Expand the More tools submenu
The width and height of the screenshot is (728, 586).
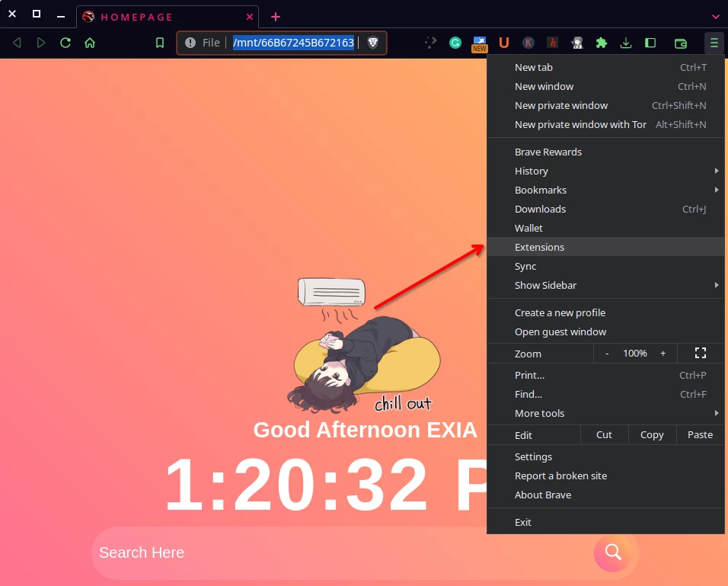click(x=540, y=413)
